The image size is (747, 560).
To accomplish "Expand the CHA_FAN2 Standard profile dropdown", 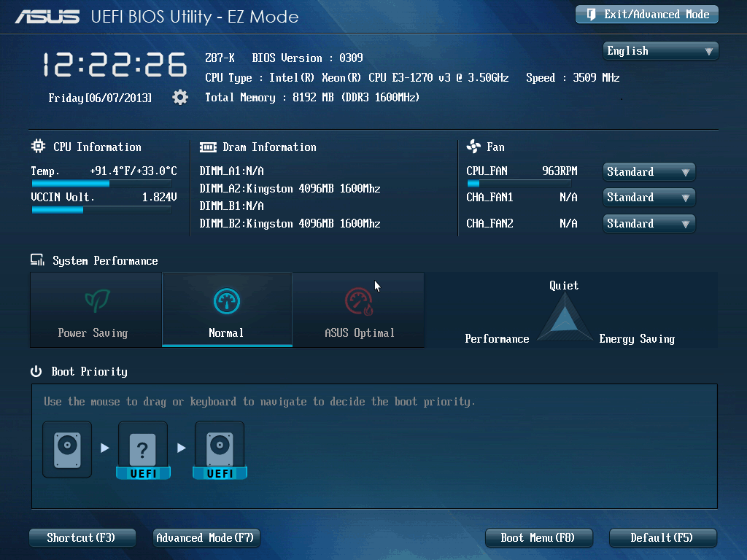I will point(649,224).
